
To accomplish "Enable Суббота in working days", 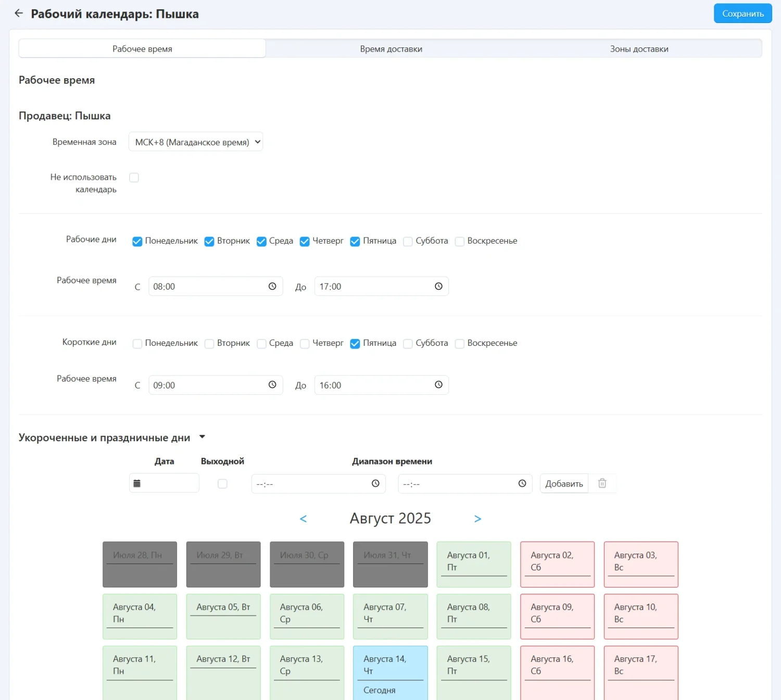I will (408, 241).
